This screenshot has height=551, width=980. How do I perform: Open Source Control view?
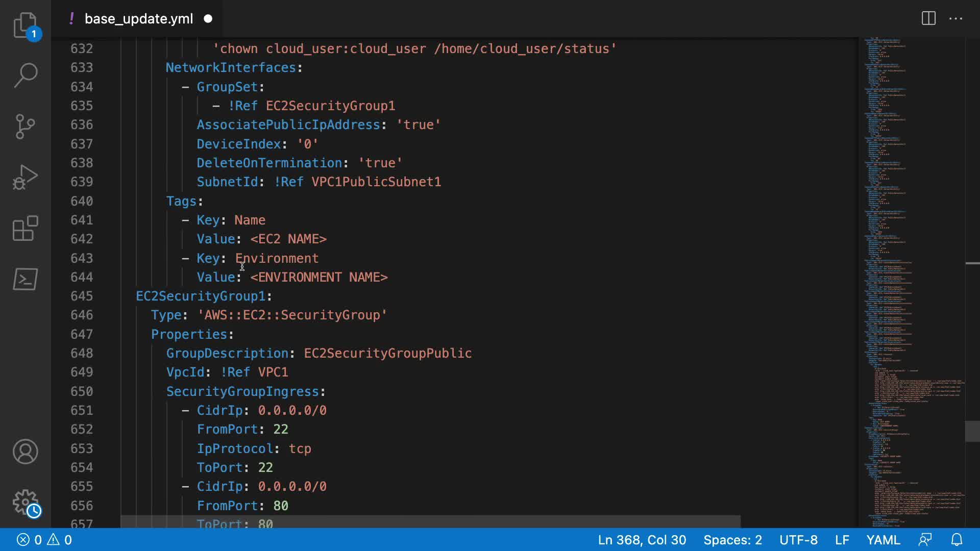pos(25,126)
